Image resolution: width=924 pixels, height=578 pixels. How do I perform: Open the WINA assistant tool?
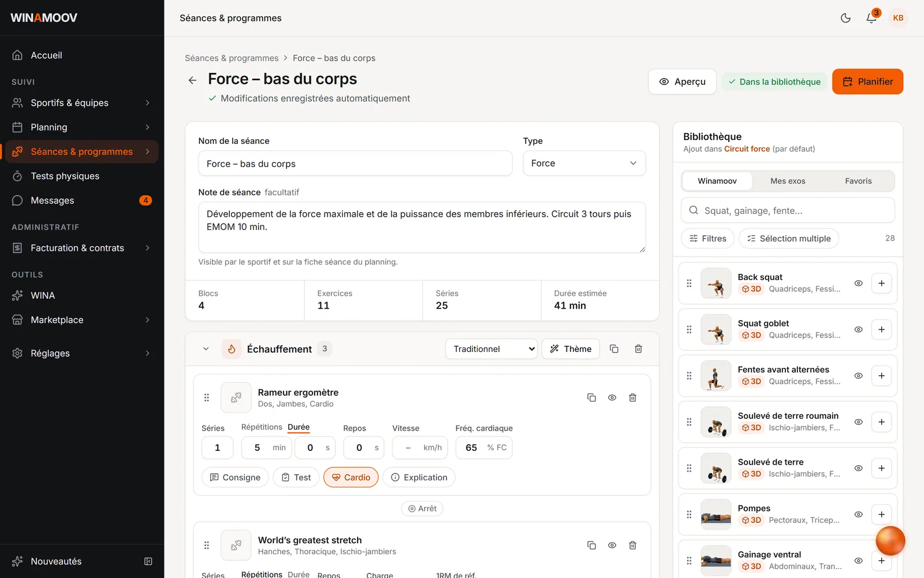(82, 295)
